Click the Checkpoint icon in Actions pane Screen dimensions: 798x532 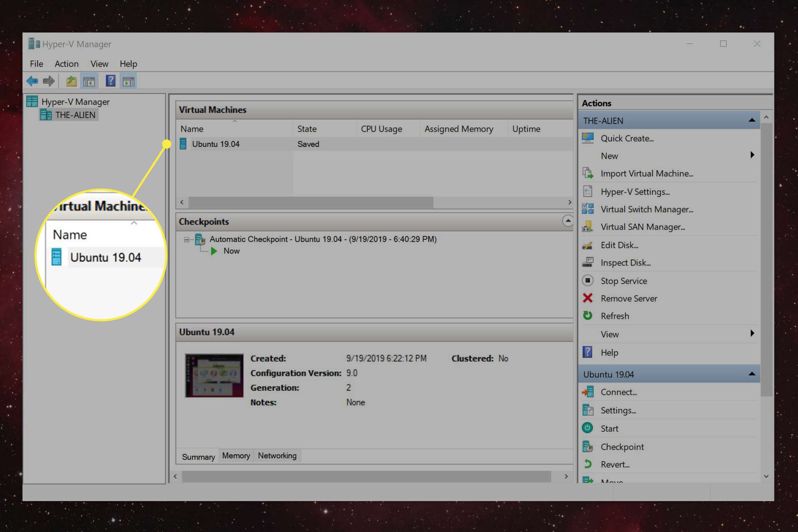pos(588,447)
